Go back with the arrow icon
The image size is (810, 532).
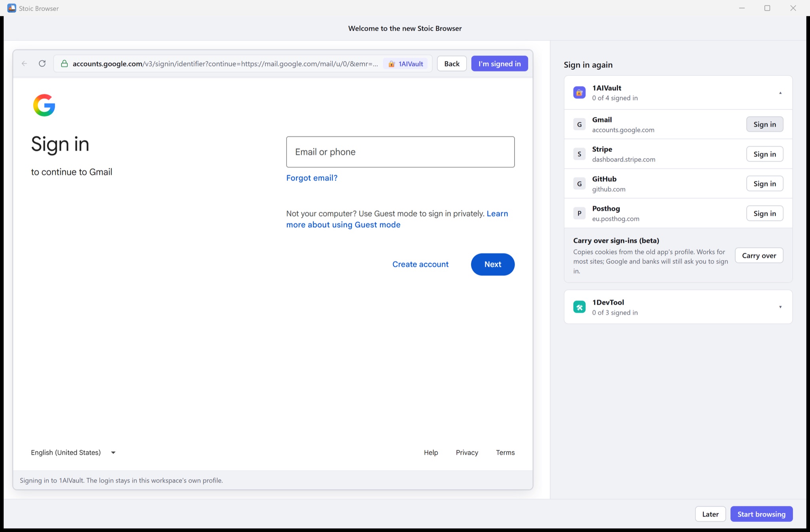25,64
